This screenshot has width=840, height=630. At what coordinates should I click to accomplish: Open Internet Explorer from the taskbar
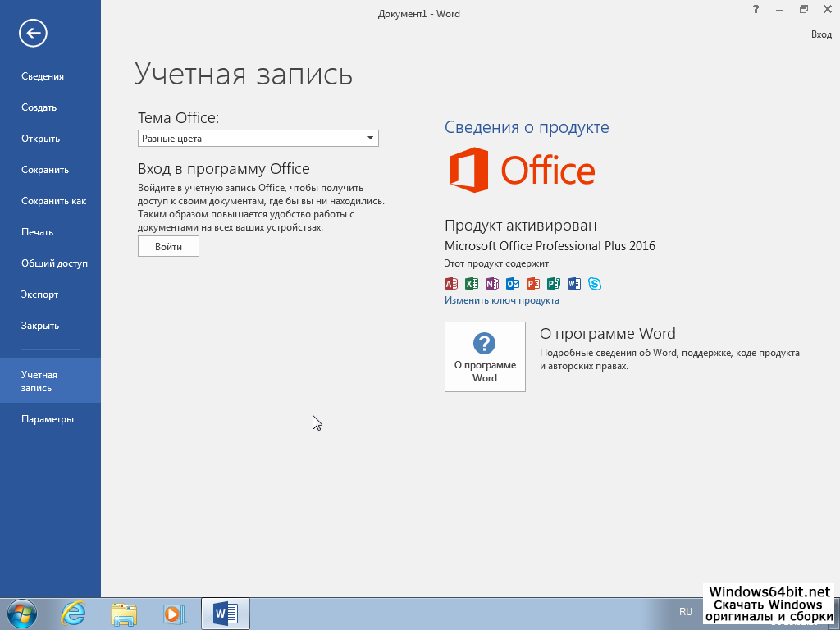(73, 613)
